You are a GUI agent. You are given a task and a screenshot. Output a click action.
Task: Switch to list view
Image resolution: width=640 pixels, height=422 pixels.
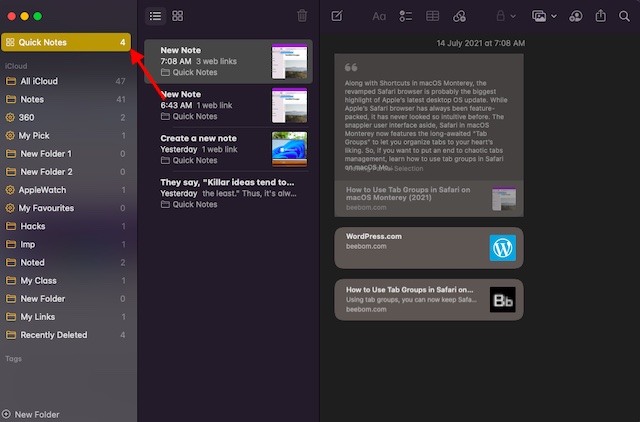155,16
